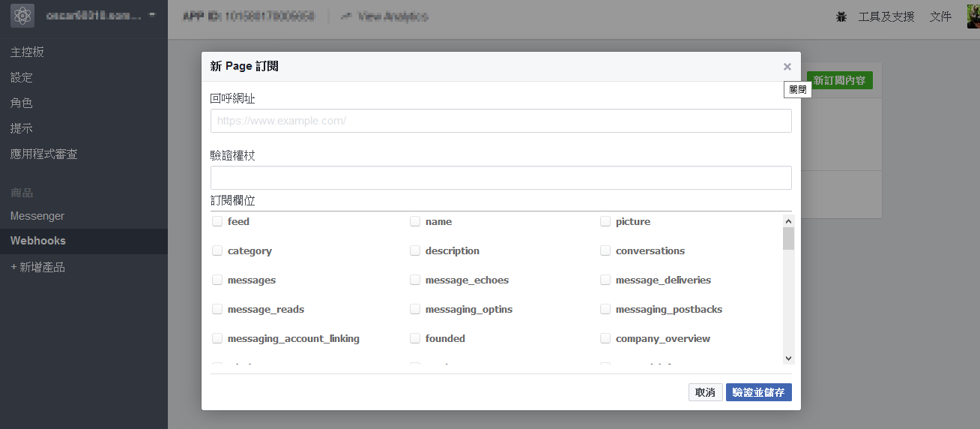Tick the messaging_postbacks checkbox
Image resolution: width=980 pixels, height=429 pixels.
click(605, 309)
